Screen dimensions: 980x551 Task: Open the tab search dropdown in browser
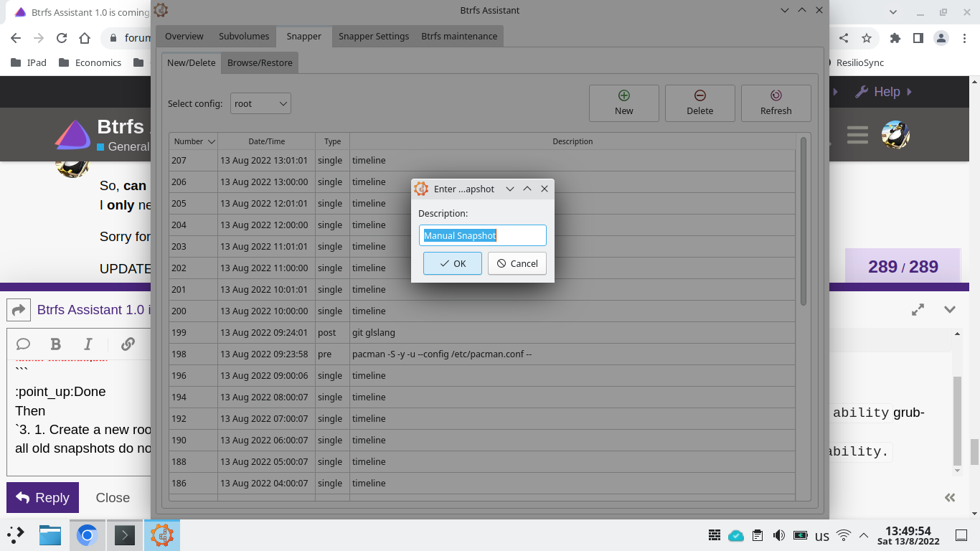pyautogui.click(x=893, y=12)
